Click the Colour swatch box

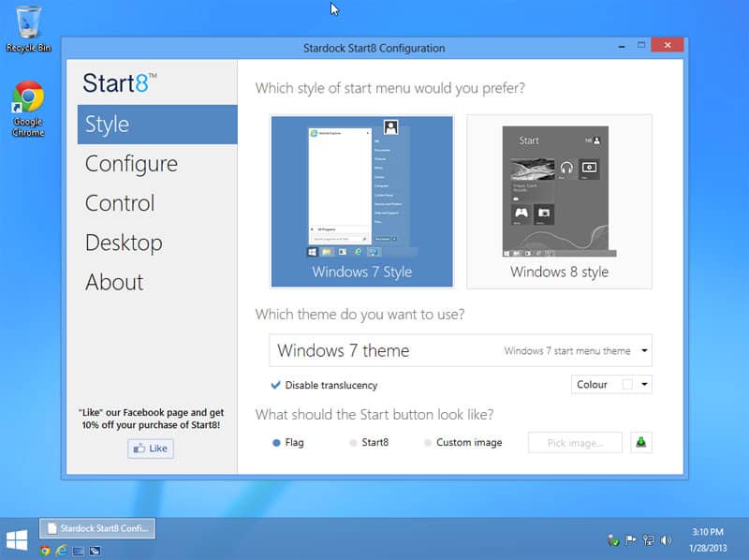[627, 384]
